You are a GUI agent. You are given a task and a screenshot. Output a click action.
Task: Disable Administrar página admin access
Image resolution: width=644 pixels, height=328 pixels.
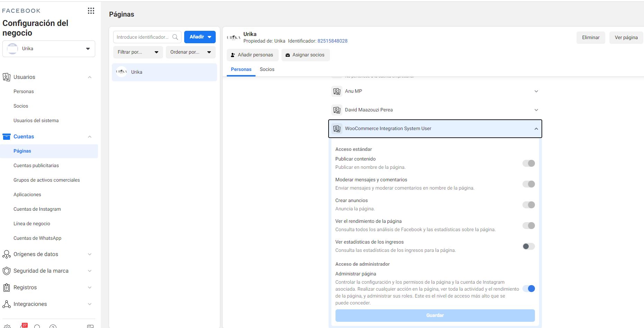(529, 289)
